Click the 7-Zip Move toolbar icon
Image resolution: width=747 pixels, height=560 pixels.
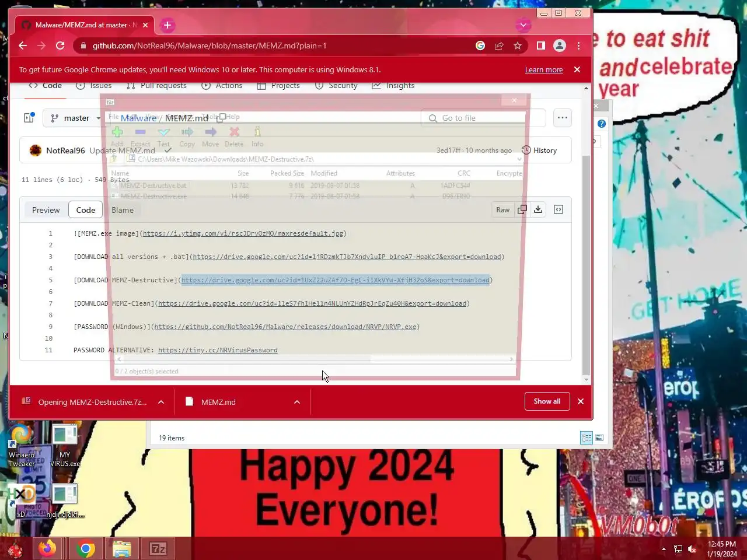coord(210,136)
